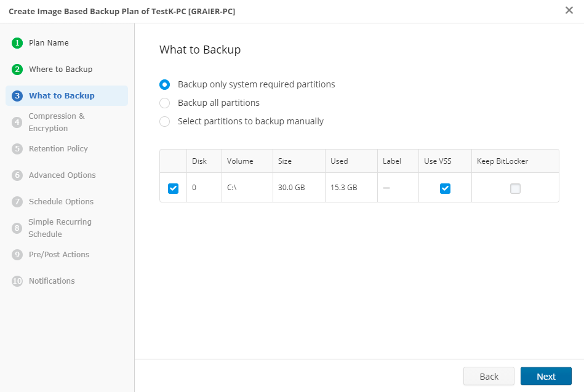Viewport: 584px width, 392px height.
Task: Choose Select partitions to backup manually
Action: [x=164, y=121]
